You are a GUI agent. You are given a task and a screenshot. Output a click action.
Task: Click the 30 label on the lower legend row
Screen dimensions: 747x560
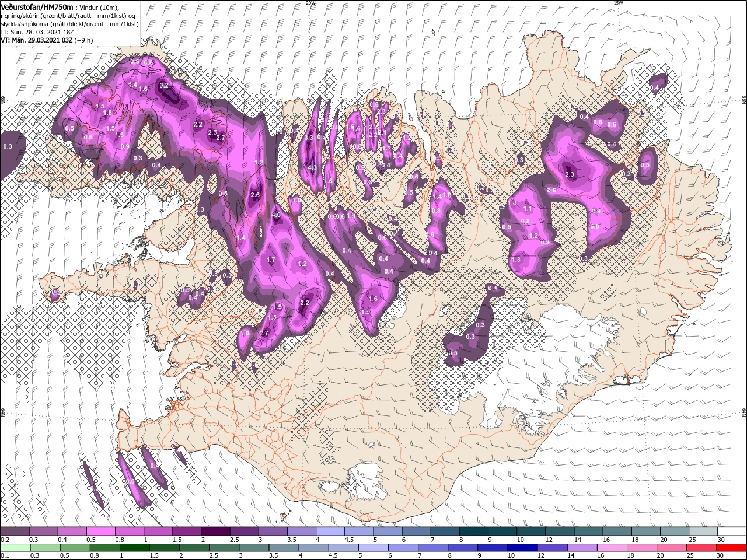721,556
